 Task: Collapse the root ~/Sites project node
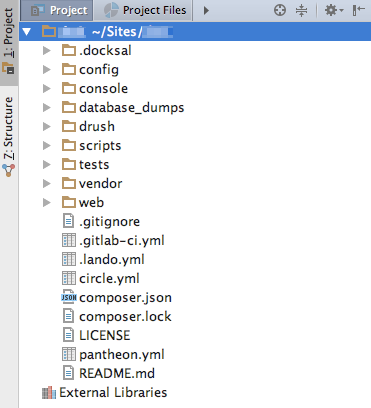(27, 32)
